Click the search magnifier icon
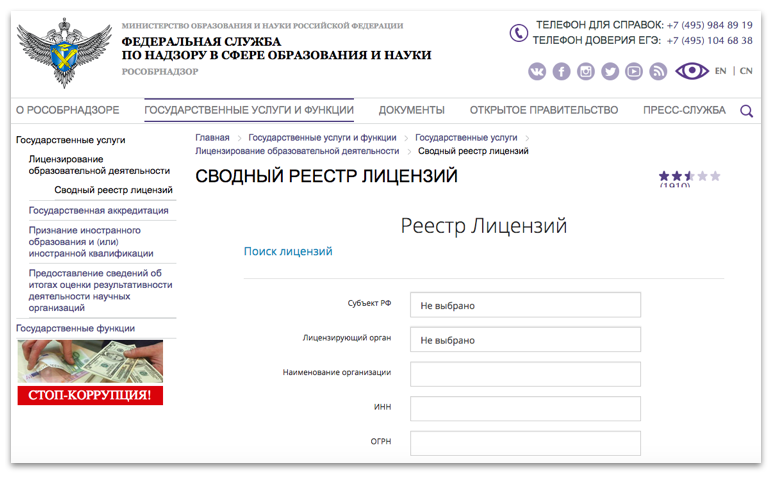The width and height of the screenshot is (775, 477). tap(746, 111)
